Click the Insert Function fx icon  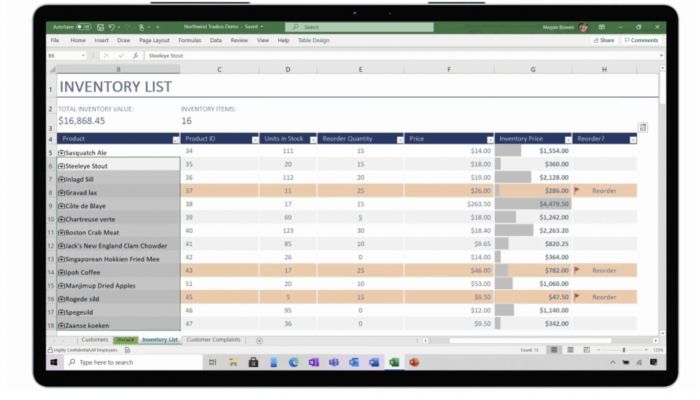(x=135, y=56)
